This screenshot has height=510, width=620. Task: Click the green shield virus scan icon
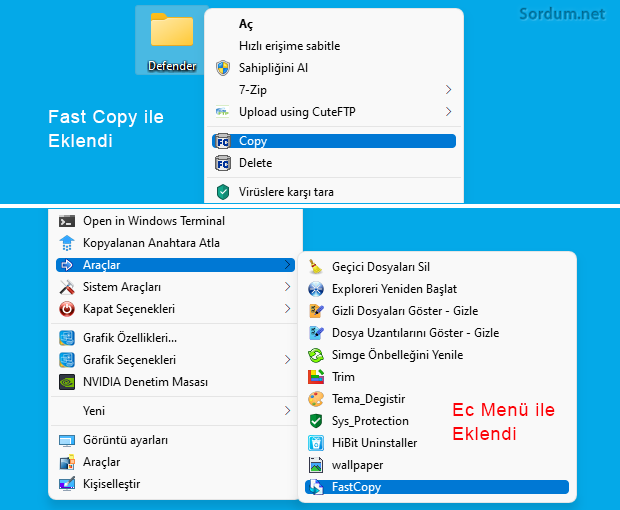(x=223, y=192)
